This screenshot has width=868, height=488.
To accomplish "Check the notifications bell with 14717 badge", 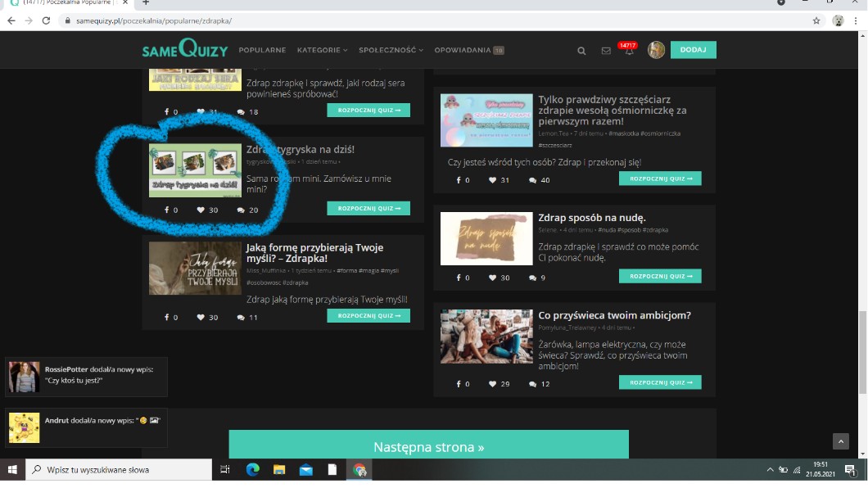I will tap(628, 50).
